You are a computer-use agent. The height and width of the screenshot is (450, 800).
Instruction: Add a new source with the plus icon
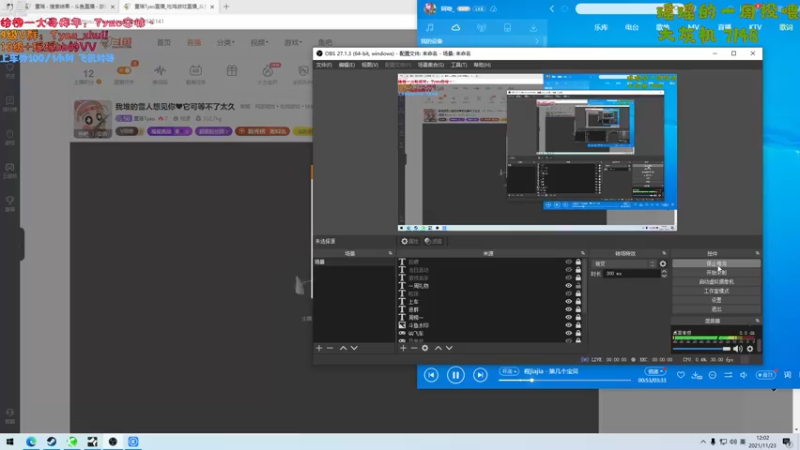coord(403,348)
